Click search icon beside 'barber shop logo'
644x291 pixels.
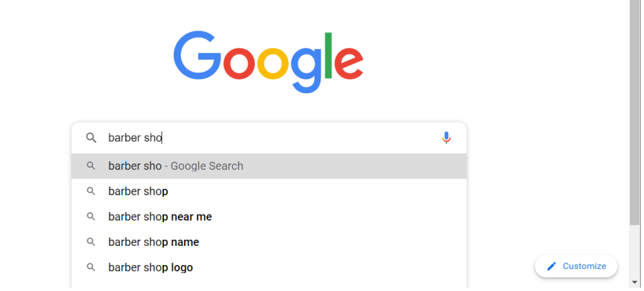click(91, 268)
